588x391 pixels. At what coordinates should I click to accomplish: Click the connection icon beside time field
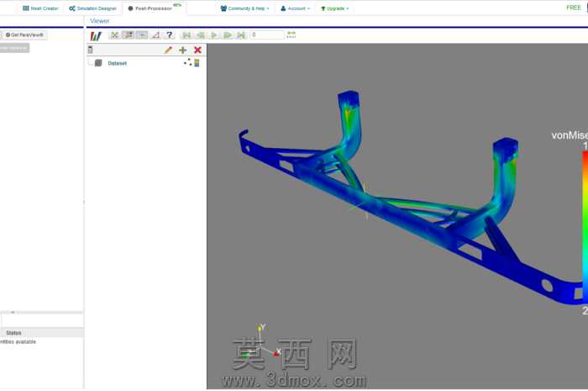tap(291, 35)
